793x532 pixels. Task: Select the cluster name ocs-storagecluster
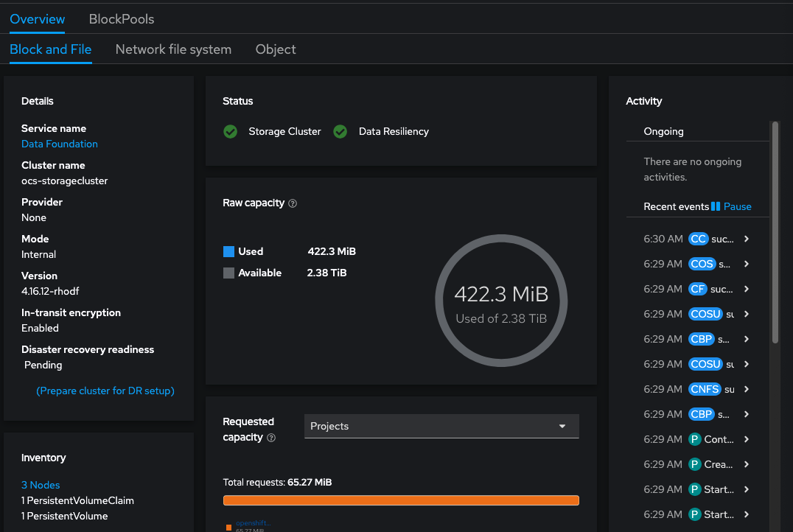click(65, 181)
